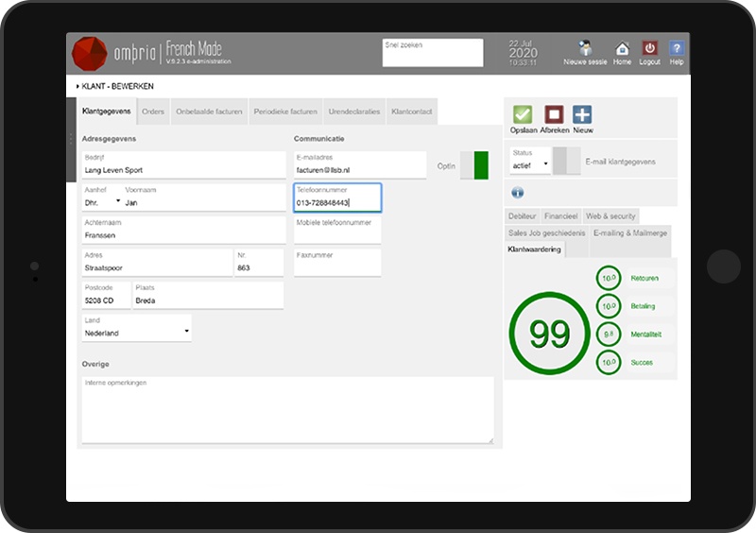Click the red Ombria logo icon
Viewport: 756px width, 533px height.
point(89,54)
